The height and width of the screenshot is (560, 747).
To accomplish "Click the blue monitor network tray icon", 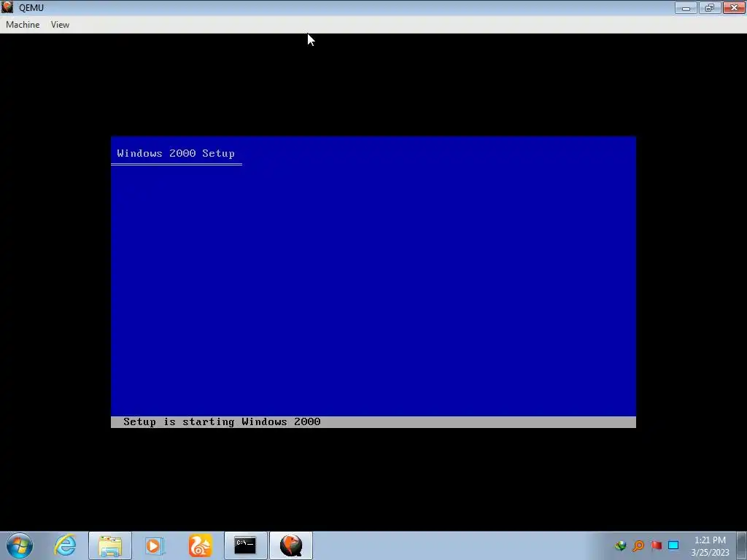I will pyautogui.click(x=673, y=545).
